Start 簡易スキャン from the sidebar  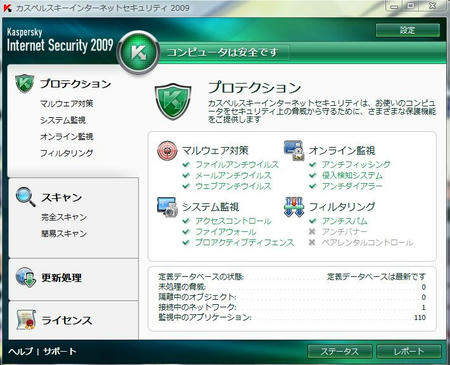64,234
